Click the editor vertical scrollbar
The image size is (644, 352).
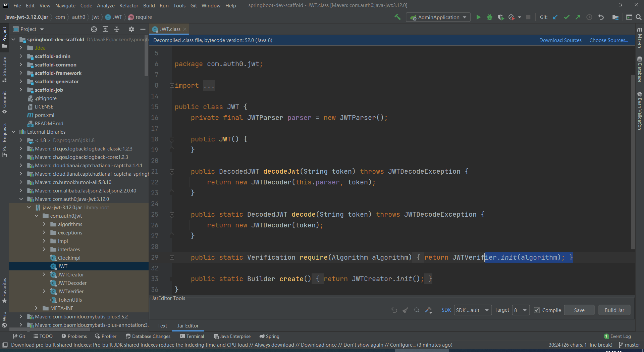point(633,161)
